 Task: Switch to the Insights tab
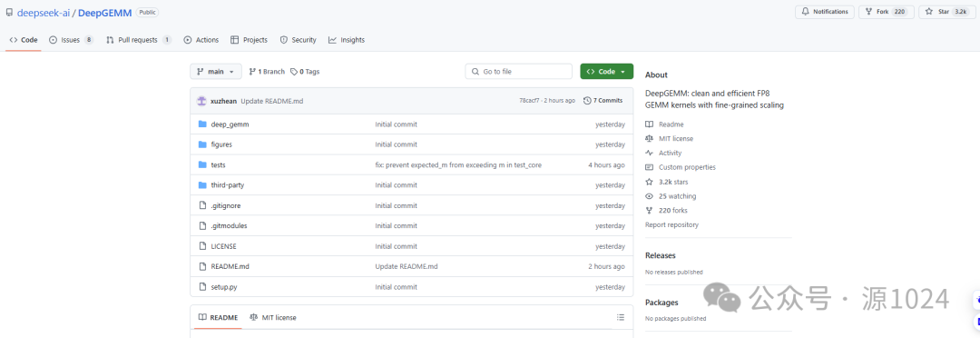pos(347,39)
